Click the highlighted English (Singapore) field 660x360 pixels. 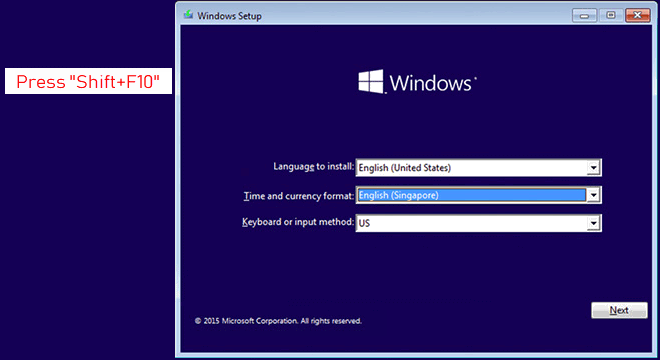point(479,195)
